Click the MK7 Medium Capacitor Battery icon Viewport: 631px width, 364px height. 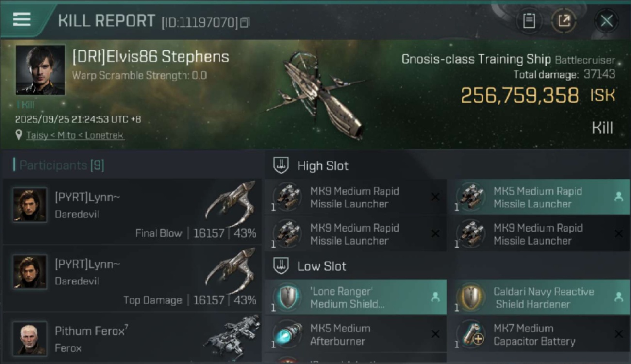[x=470, y=334]
